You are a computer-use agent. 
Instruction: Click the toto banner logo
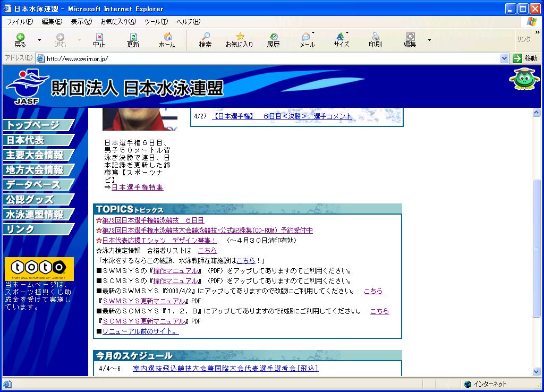39,269
